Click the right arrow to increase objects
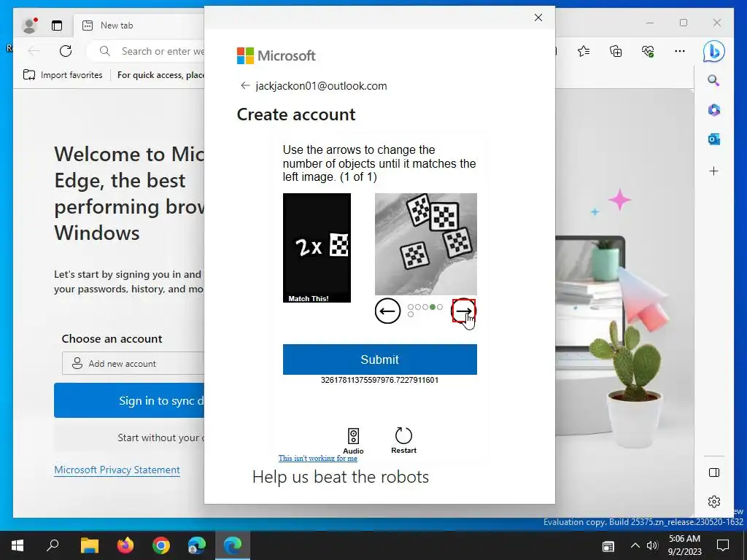747x560 pixels. (x=463, y=311)
